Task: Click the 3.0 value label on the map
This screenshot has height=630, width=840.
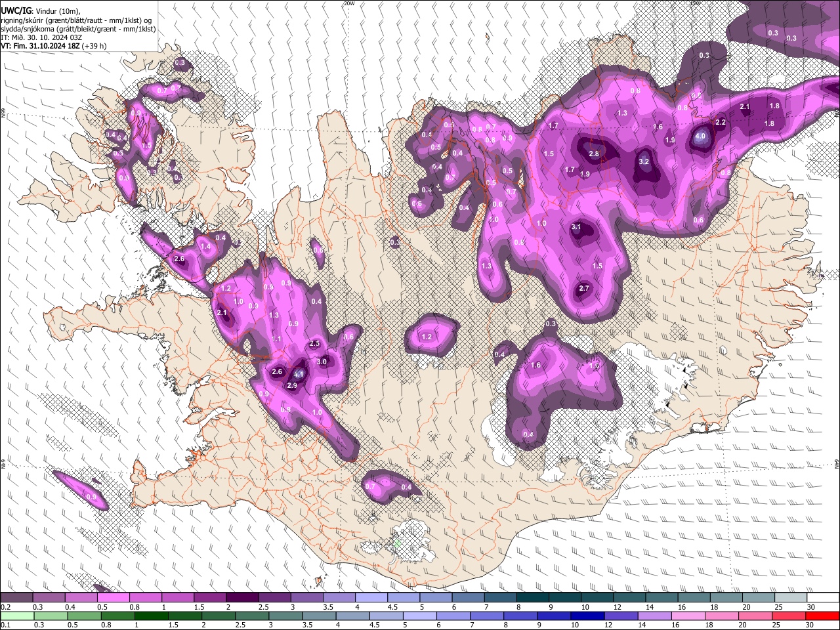Action: tap(322, 362)
